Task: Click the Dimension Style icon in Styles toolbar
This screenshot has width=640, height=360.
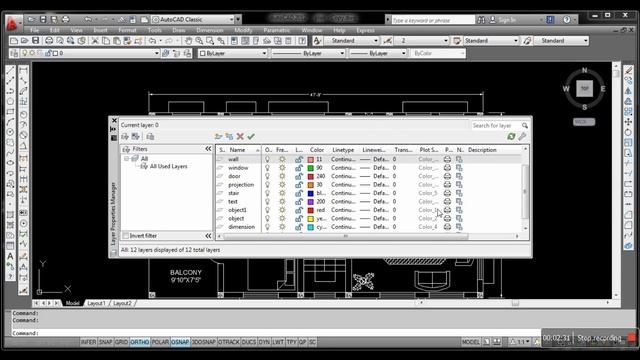Action: pos(387,41)
